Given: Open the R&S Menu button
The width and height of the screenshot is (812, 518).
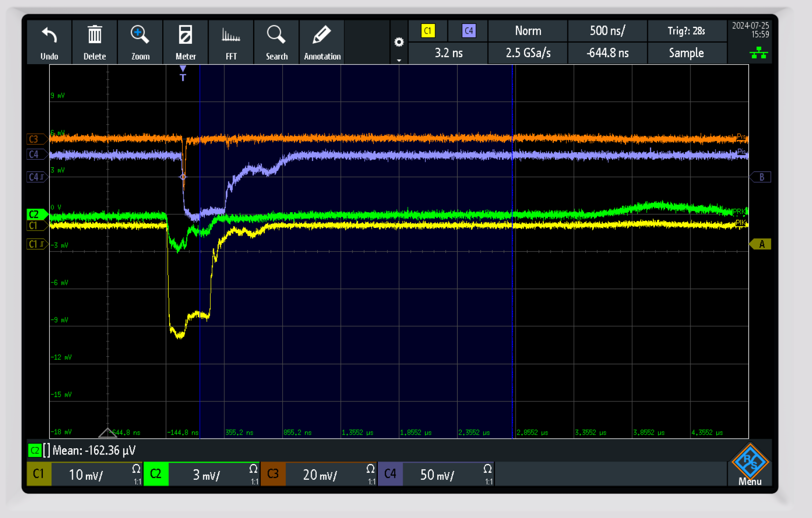Looking at the screenshot, I should tap(750, 465).
